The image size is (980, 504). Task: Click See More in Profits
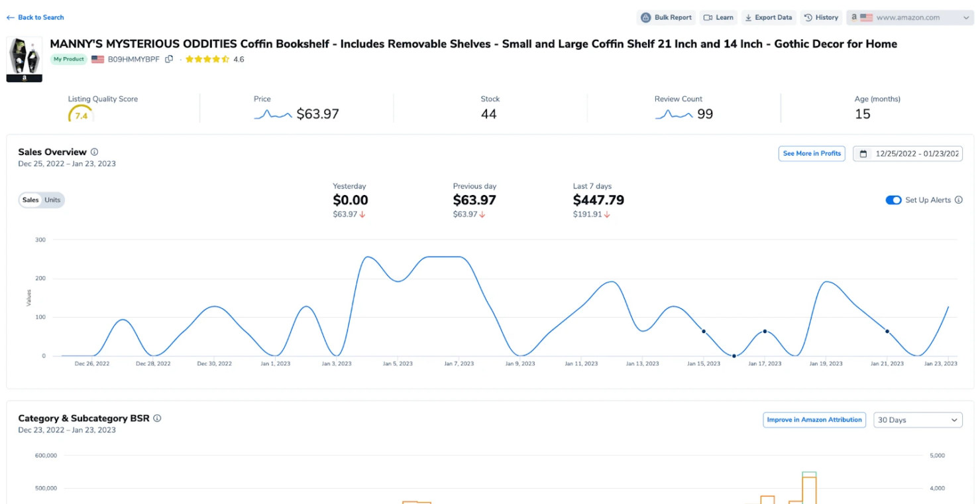[x=812, y=153]
